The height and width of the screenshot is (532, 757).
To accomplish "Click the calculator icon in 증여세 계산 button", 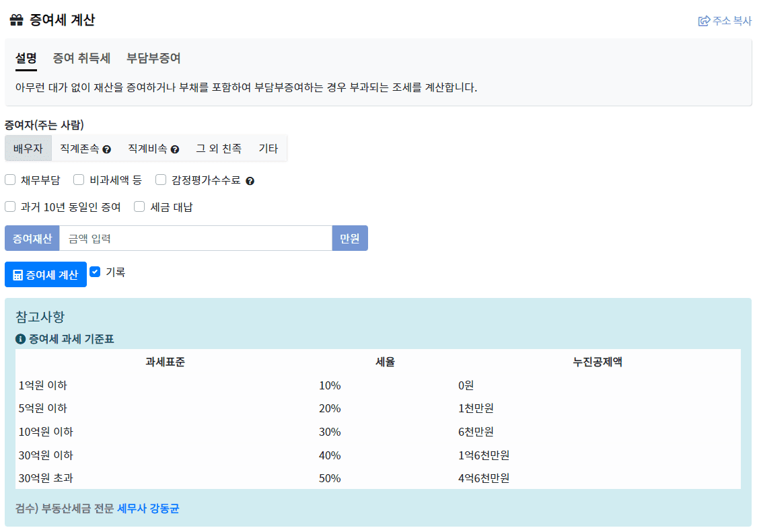I will [x=18, y=274].
